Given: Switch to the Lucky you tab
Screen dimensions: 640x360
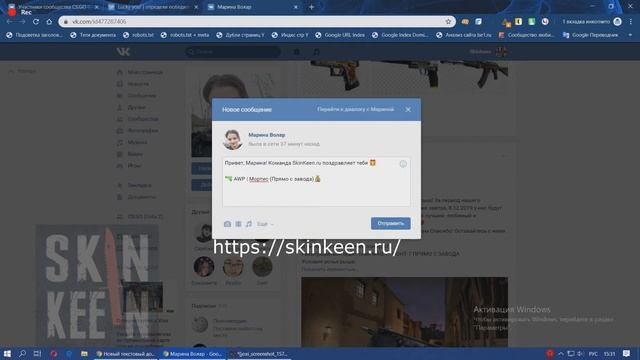Looking at the screenshot, I should pyautogui.click(x=153, y=7).
